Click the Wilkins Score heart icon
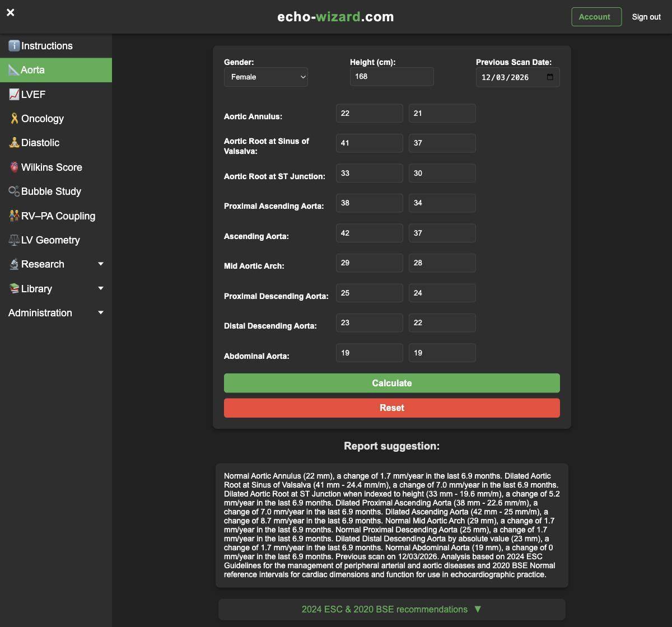This screenshot has width=672, height=627. (14, 167)
